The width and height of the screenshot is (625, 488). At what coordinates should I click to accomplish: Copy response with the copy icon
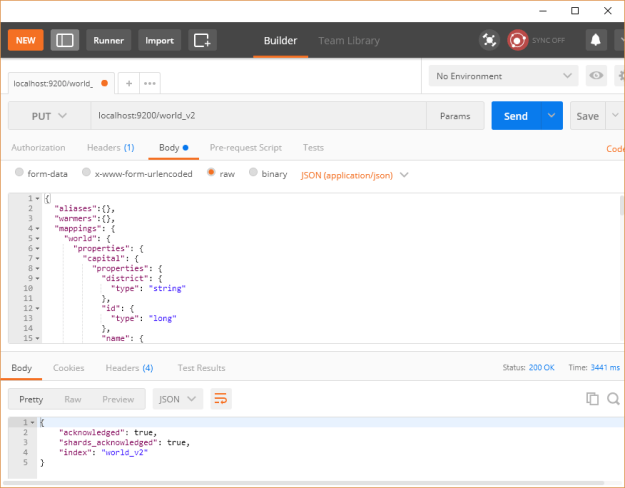coord(592,399)
